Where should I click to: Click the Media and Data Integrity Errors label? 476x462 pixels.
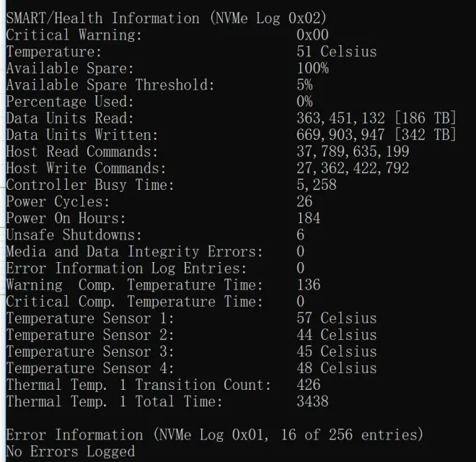point(134,251)
